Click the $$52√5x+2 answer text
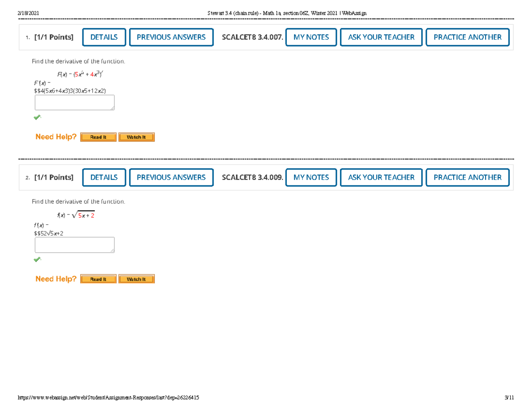Viewport: 532px width, 411px height. [49, 233]
